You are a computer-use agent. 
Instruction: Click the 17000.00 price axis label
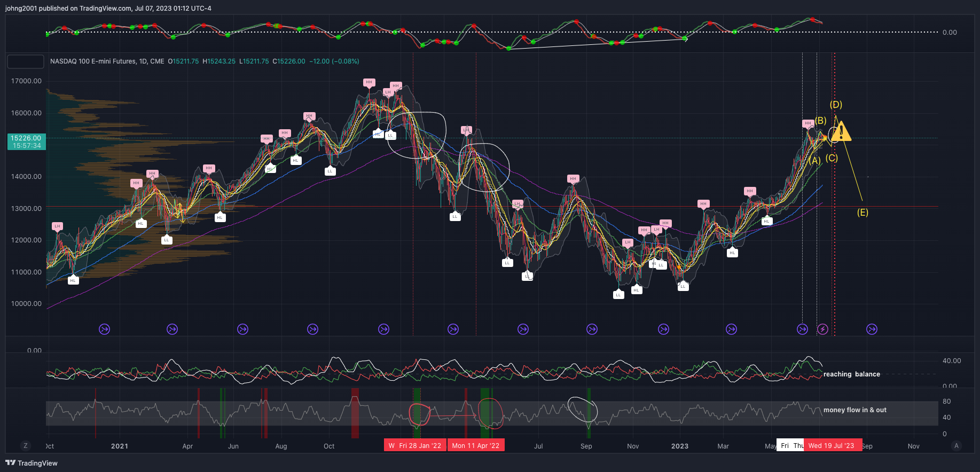pyautogui.click(x=26, y=81)
